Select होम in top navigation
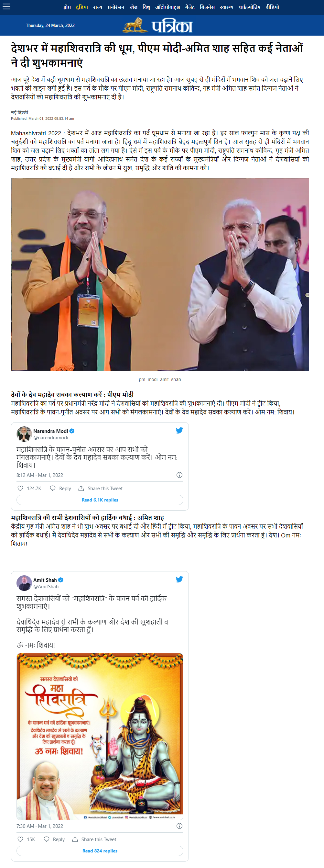 (67, 7)
